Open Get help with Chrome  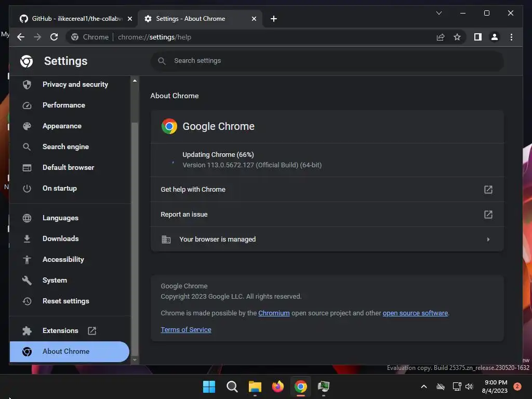click(x=327, y=189)
